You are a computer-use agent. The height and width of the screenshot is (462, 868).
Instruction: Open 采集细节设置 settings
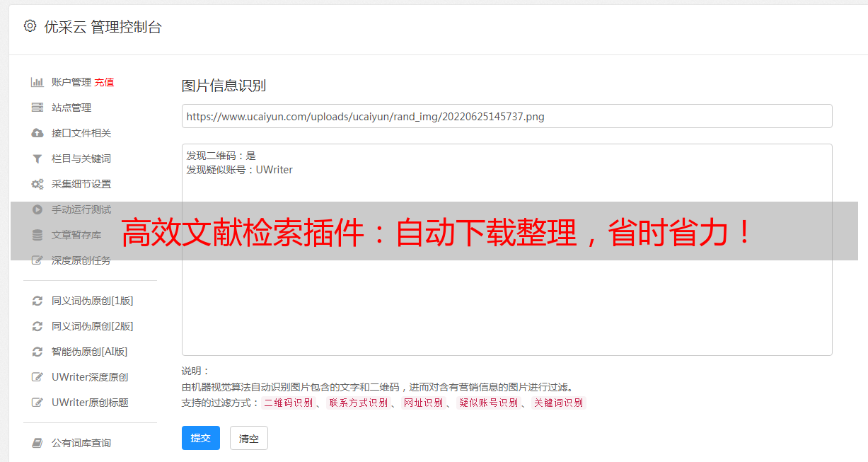click(x=81, y=184)
